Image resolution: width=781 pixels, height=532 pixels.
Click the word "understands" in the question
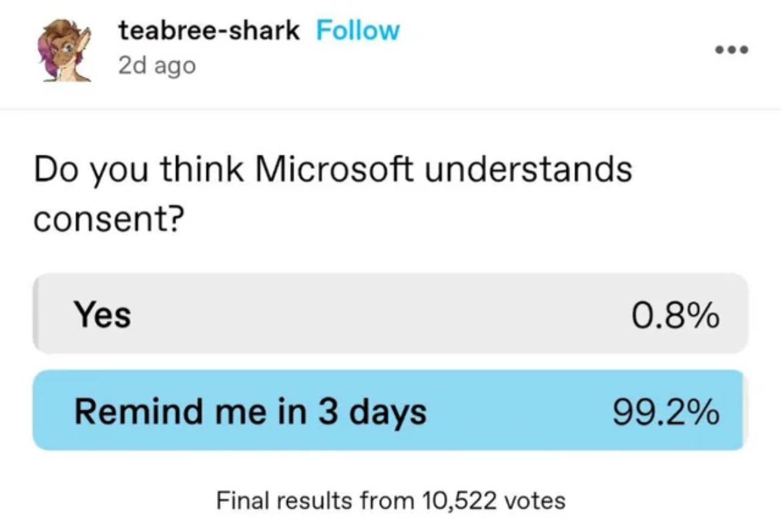click(529, 170)
